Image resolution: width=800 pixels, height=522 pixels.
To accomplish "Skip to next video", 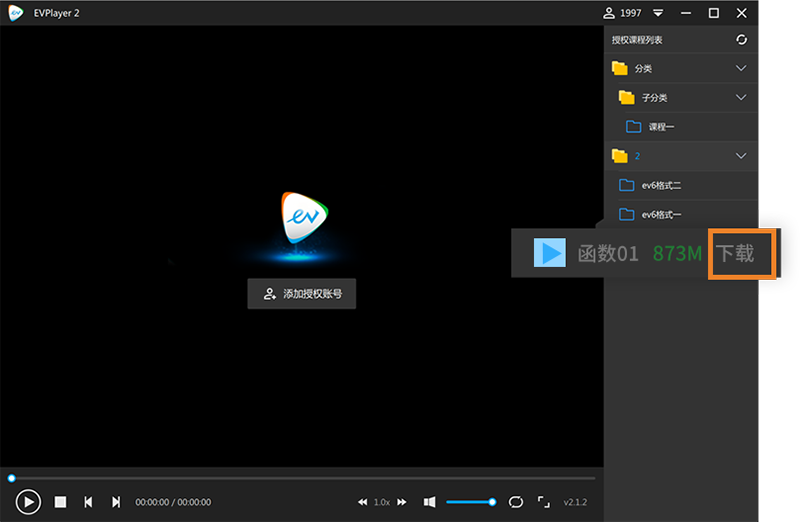I will pos(116,502).
